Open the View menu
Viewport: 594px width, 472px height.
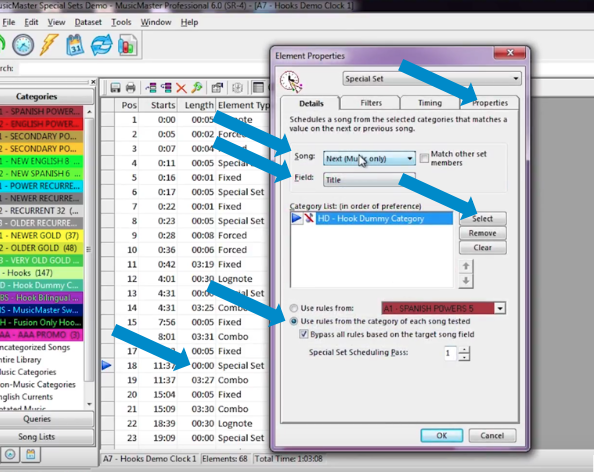56,22
